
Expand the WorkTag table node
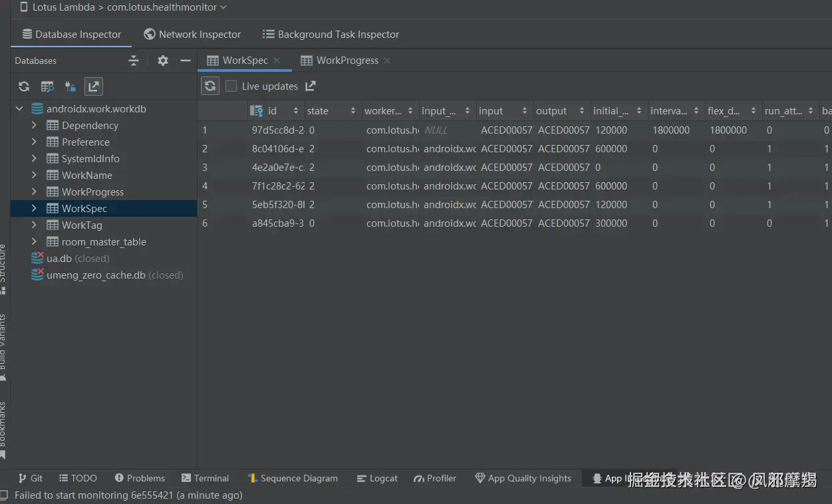click(34, 225)
